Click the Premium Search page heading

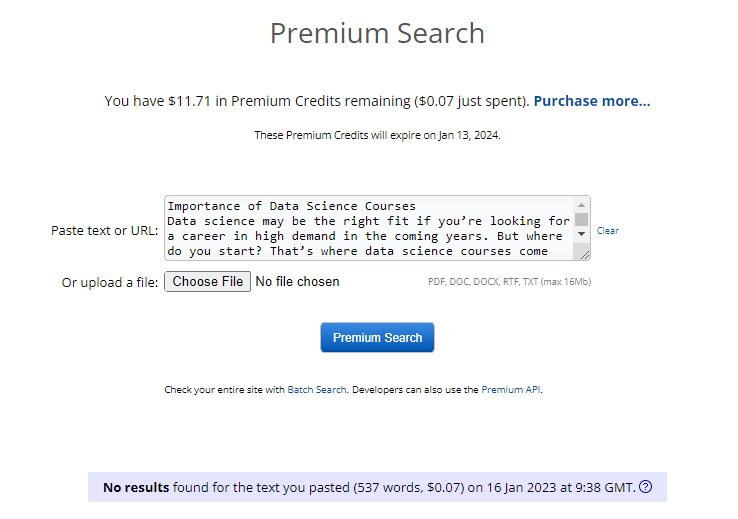pyautogui.click(x=377, y=33)
